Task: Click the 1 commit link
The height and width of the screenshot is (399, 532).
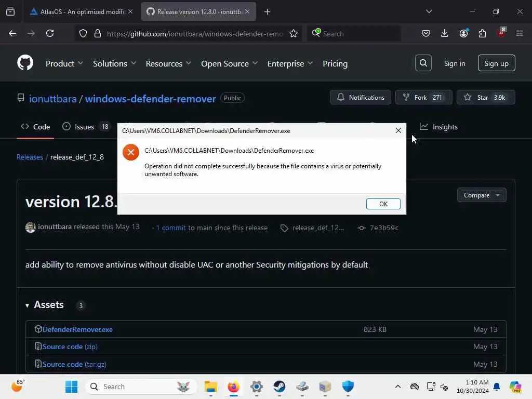Action: coord(170,228)
